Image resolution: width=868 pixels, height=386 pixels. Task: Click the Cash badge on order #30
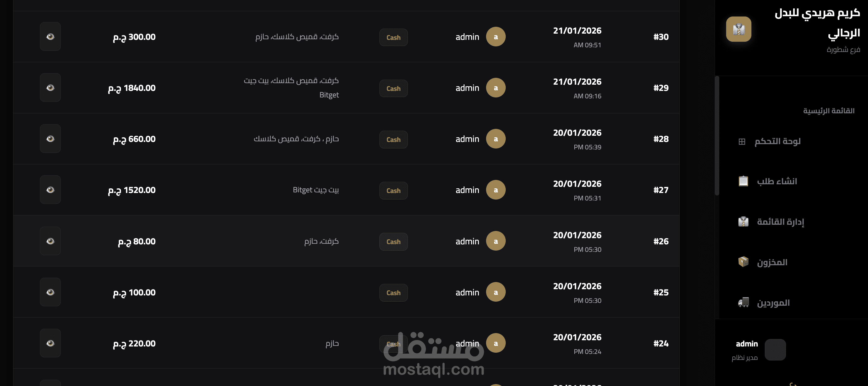[393, 37]
